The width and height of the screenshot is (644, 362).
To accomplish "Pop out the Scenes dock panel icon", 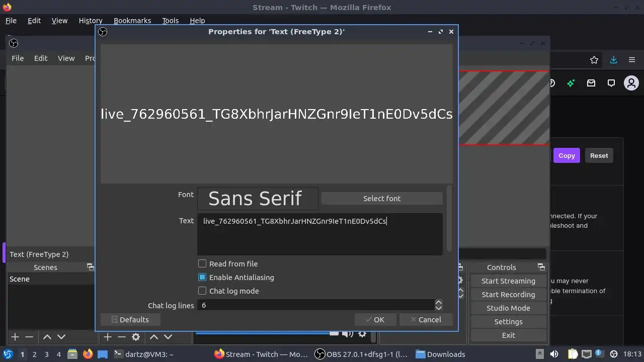I will (90, 267).
